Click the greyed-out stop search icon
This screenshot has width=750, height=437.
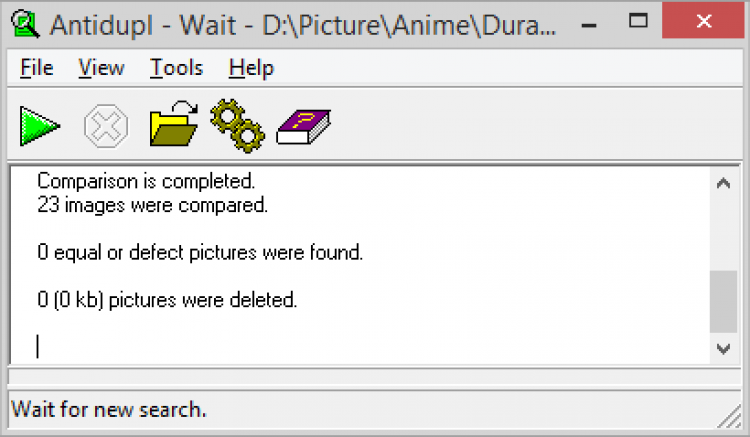click(x=104, y=127)
